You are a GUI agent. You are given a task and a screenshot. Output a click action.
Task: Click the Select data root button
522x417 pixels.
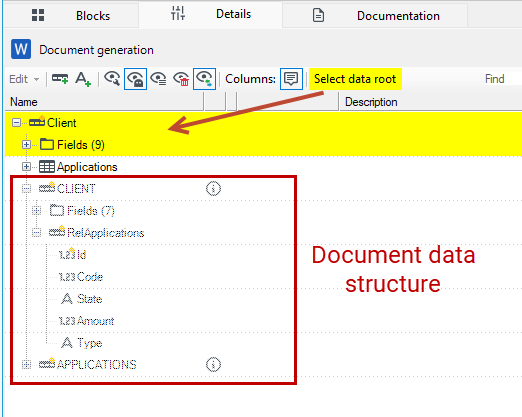[355, 79]
